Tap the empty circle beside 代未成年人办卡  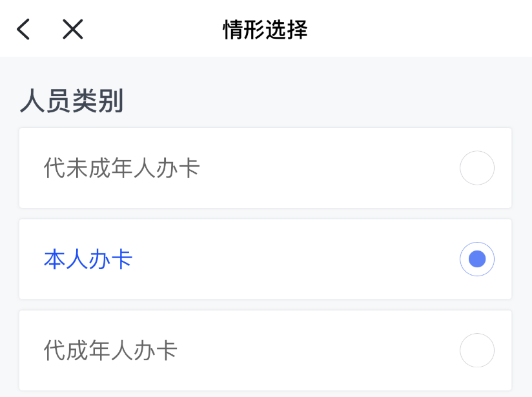coord(477,168)
